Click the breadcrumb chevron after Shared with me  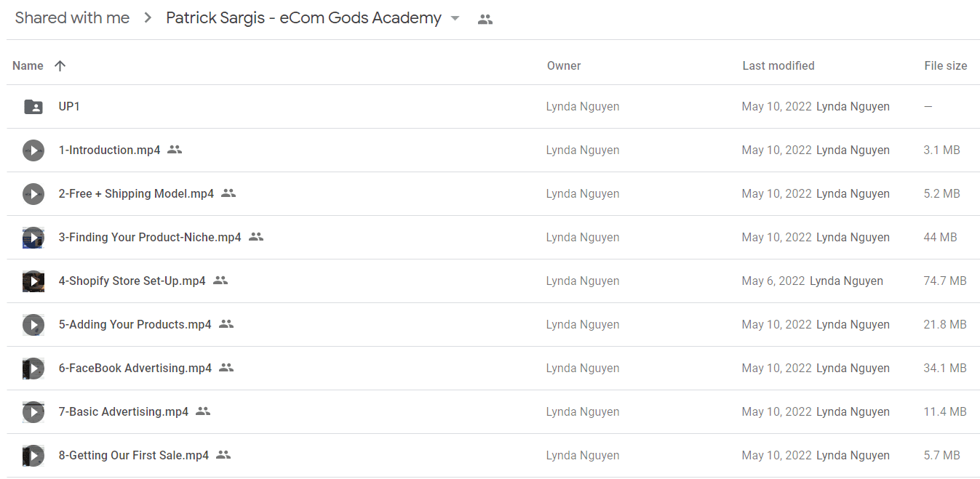[x=148, y=18]
